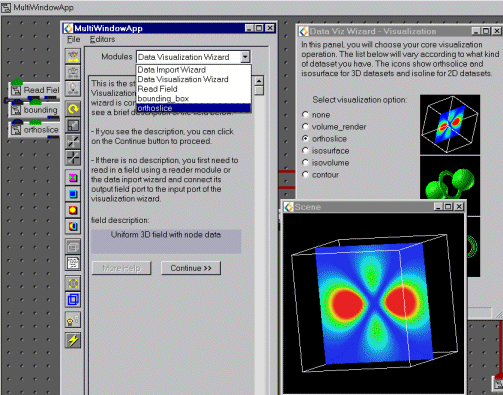Screen dimensions: 503x395
Task: Click the greyed-out More Help button
Action: [121, 268]
